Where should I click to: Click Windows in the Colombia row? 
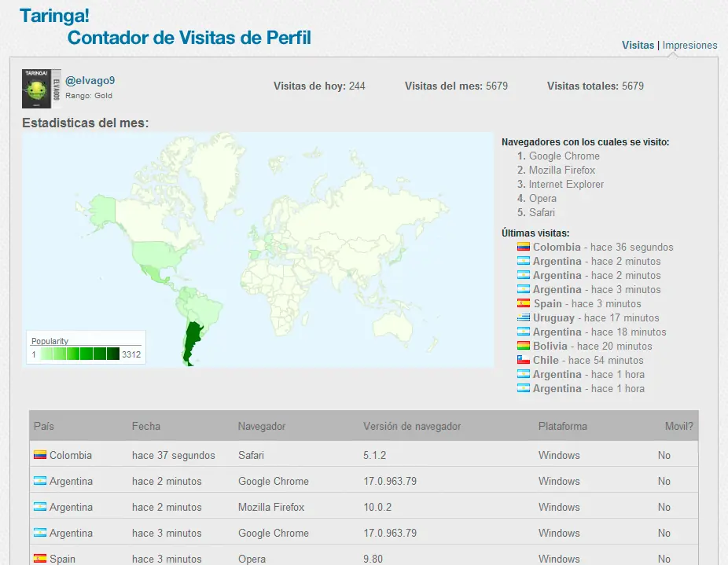[559, 455]
